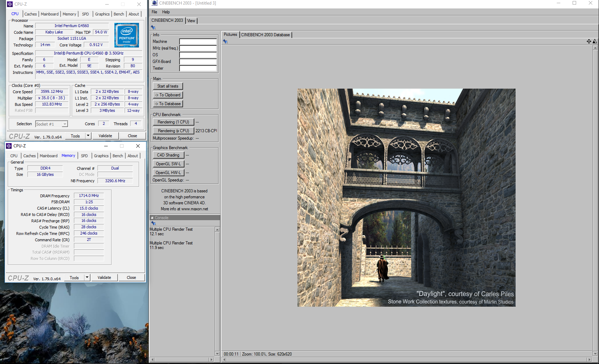Viewport: 599px width, 364px height.
Task: Click Validate in the lower CPU-Z window
Action: pos(104,277)
